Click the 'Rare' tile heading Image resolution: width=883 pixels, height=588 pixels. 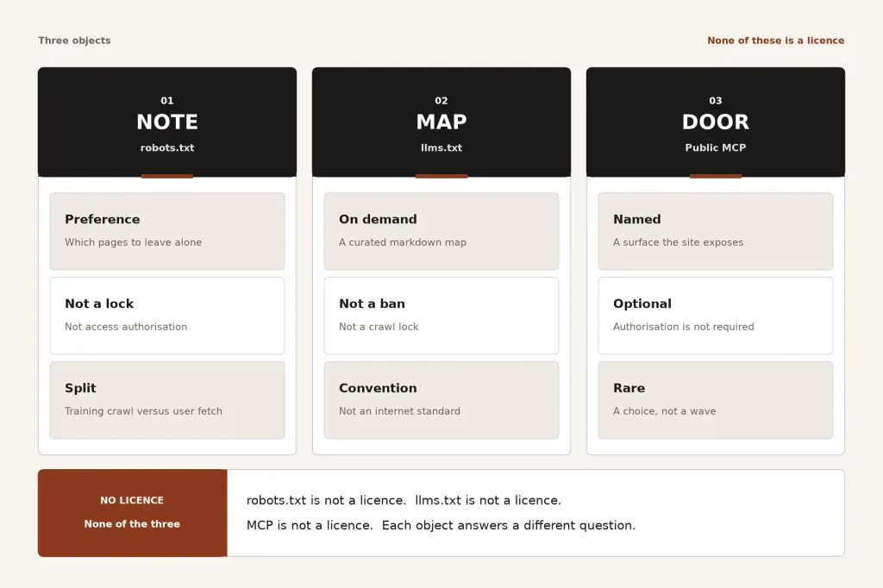629,388
